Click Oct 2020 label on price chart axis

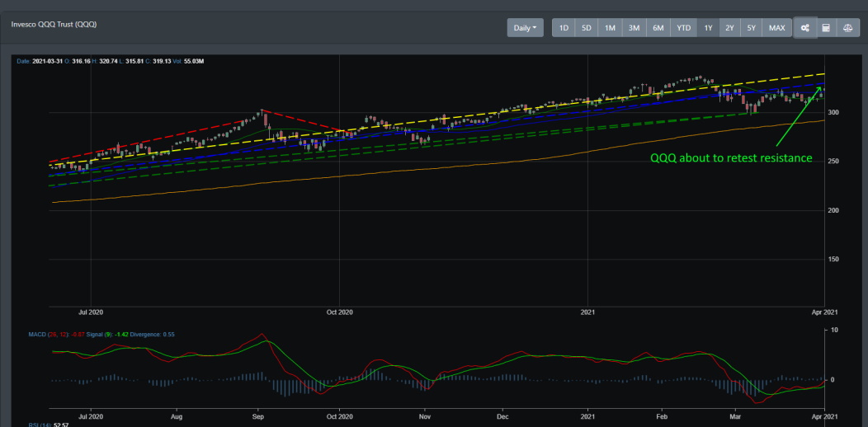(x=339, y=312)
